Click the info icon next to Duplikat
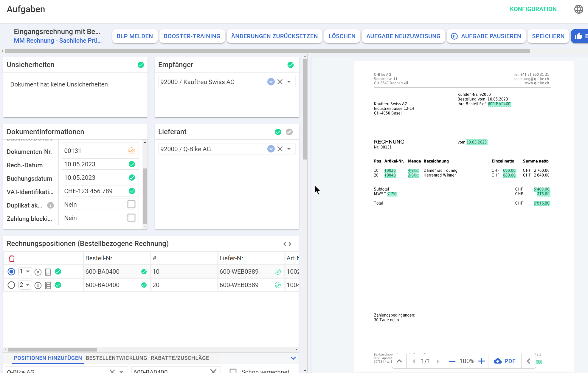This screenshot has height=373, width=588. [x=50, y=205]
